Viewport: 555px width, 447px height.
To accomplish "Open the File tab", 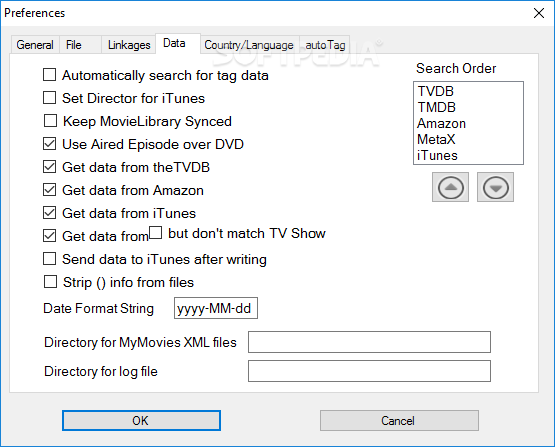I will coord(80,45).
